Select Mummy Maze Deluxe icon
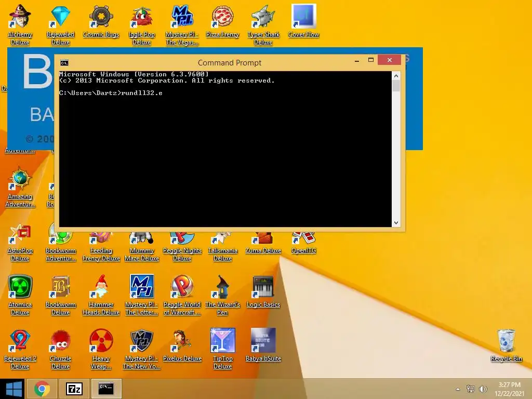 [141, 247]
